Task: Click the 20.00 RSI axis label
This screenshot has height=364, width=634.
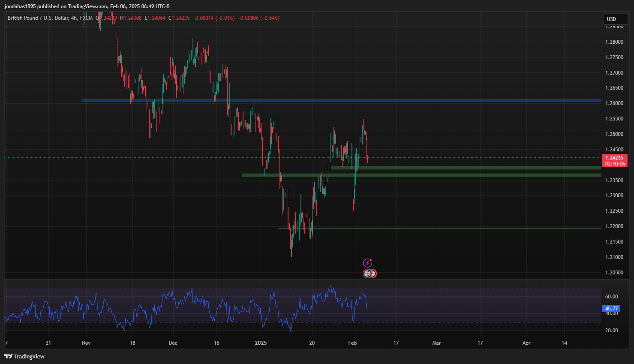Action: click(611, 331)
